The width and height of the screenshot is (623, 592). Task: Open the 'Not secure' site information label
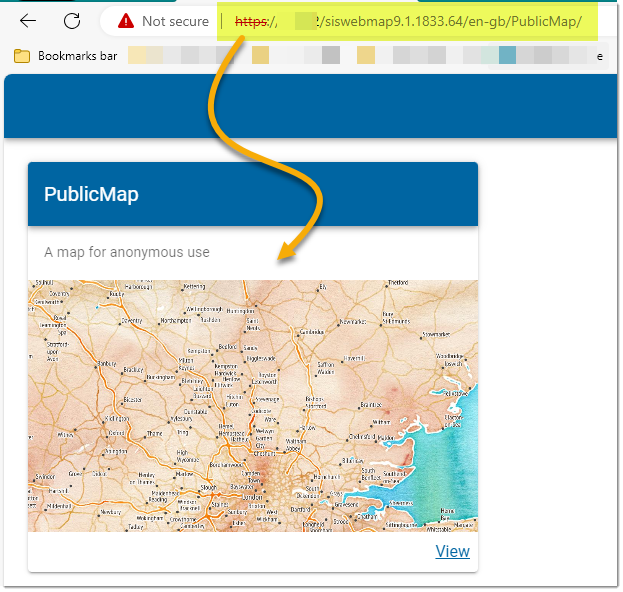click(175, 21)
